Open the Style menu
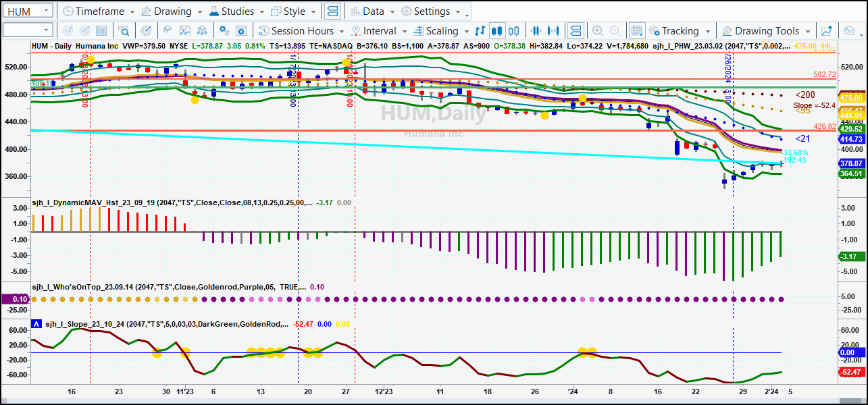Image resolution: width=868 pixels, height=405 pixels. 294,11
